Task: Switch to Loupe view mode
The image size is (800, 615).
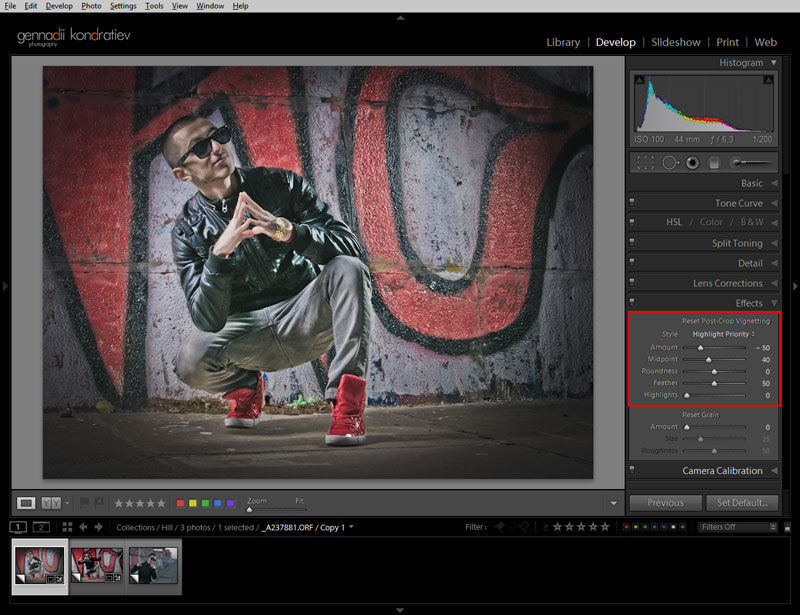Action: point(26,503)
